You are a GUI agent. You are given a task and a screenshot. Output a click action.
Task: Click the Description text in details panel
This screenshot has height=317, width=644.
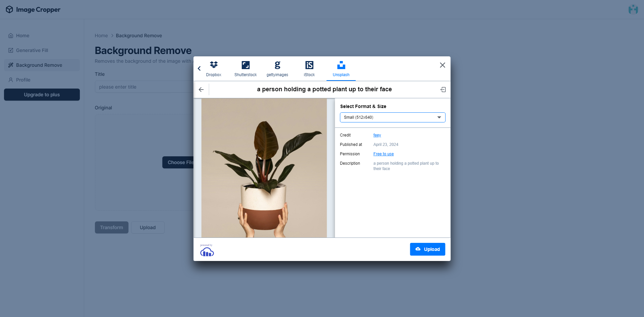point(406,166)
